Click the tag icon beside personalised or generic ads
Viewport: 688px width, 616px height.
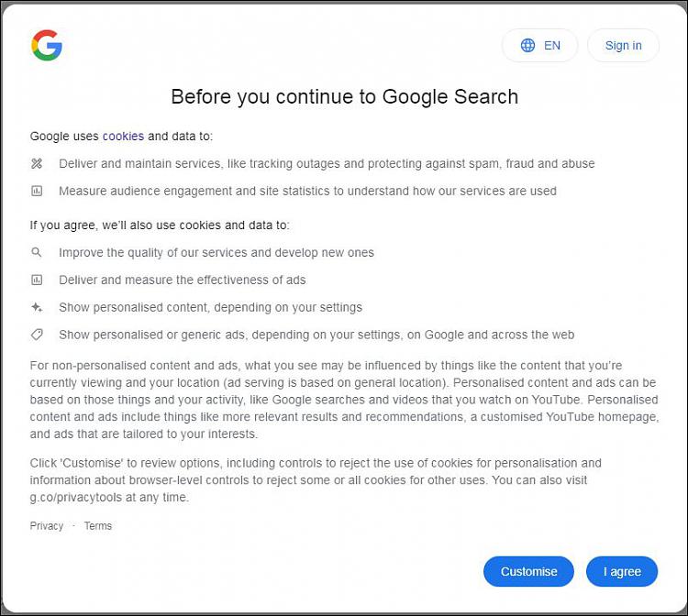(37, 335)
